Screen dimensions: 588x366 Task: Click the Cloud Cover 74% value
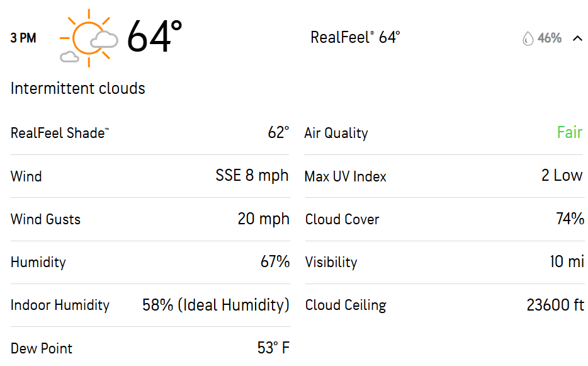[x=570, y=219]
